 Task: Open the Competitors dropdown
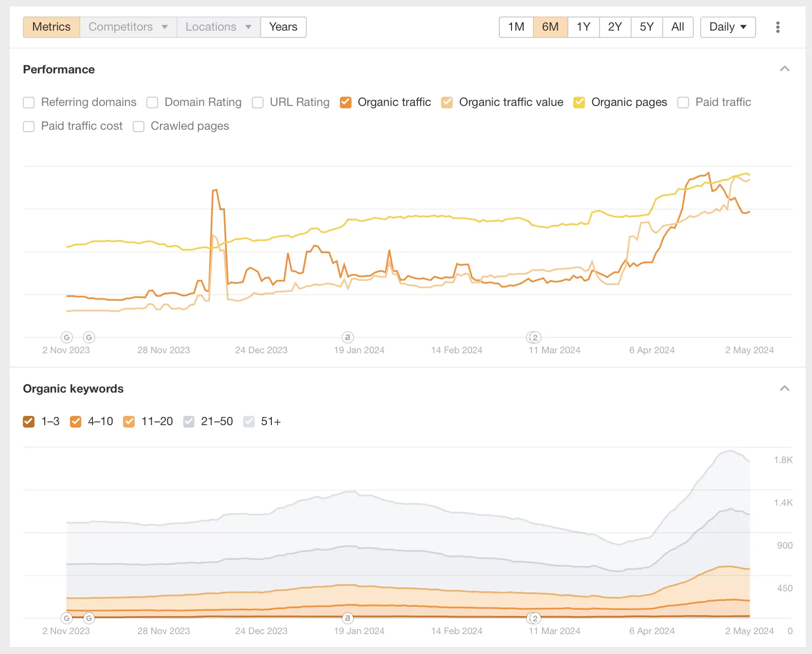(x=128, y=27)
